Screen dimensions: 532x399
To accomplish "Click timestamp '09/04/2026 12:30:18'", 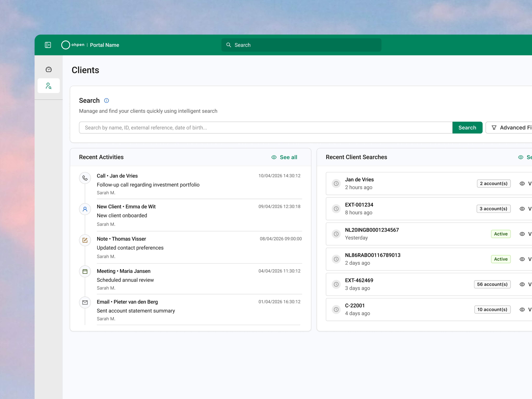I will click(x=280, y=207).
